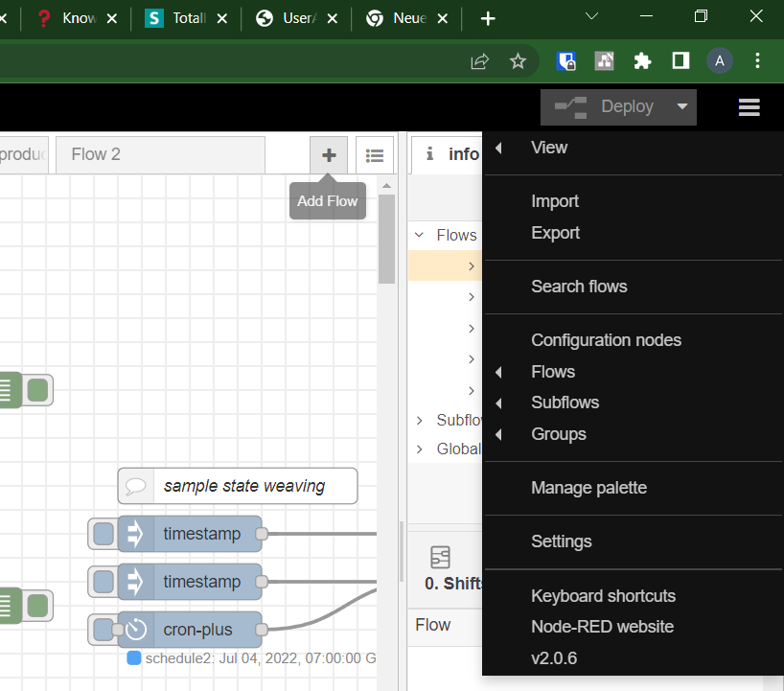Expand the Flows tree in info panel
Viewport: 784px width, 691px height.
pyautogui.click(x=420, y=235)
